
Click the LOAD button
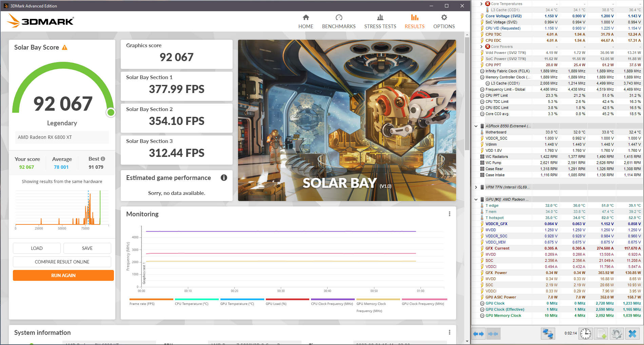[37, 248]
